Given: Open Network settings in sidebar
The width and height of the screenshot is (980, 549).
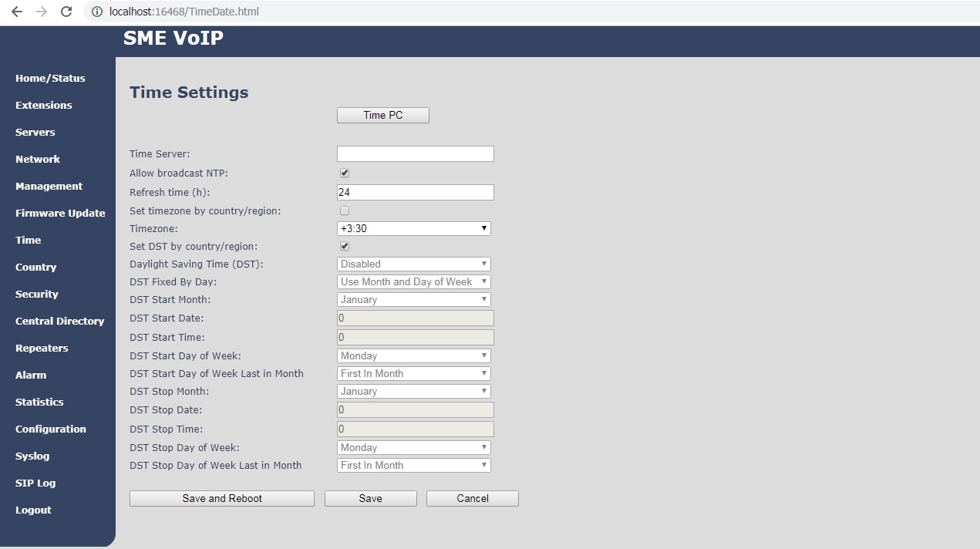Looking at the screenshot, I should coord(38,159).
